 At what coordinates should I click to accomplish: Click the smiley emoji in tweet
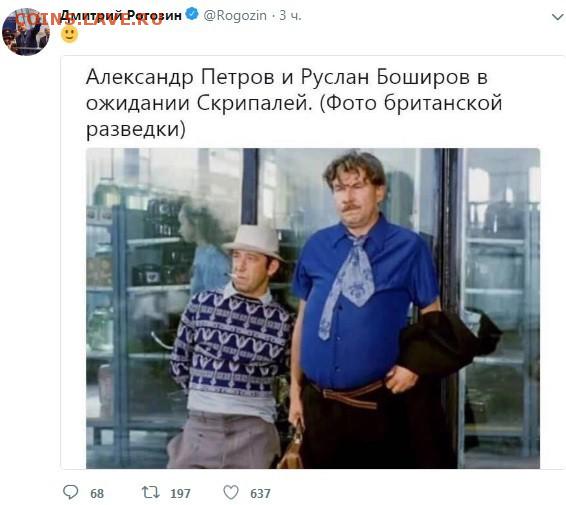[x=69, y=34]
